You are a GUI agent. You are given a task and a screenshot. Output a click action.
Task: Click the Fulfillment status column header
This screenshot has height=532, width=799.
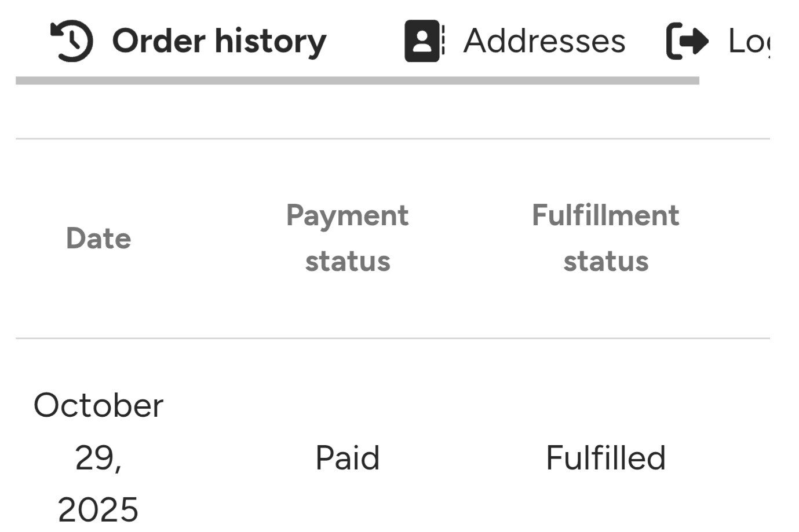605,238
